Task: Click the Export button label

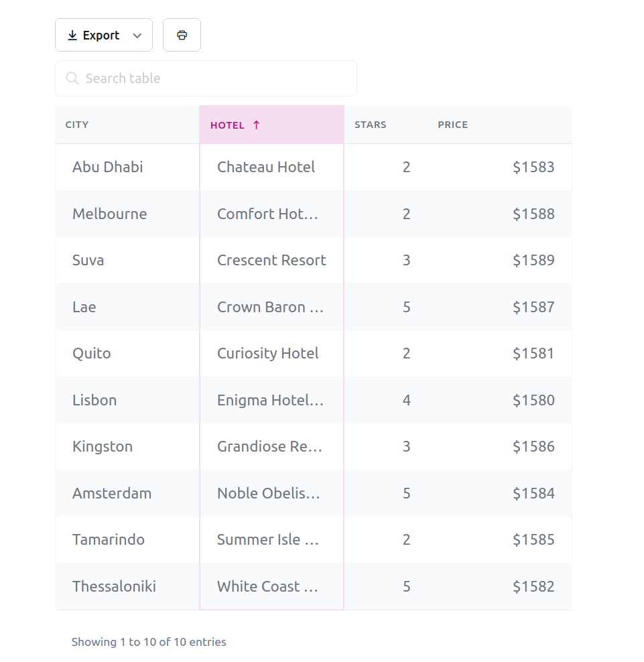Action: coord(101,36)
